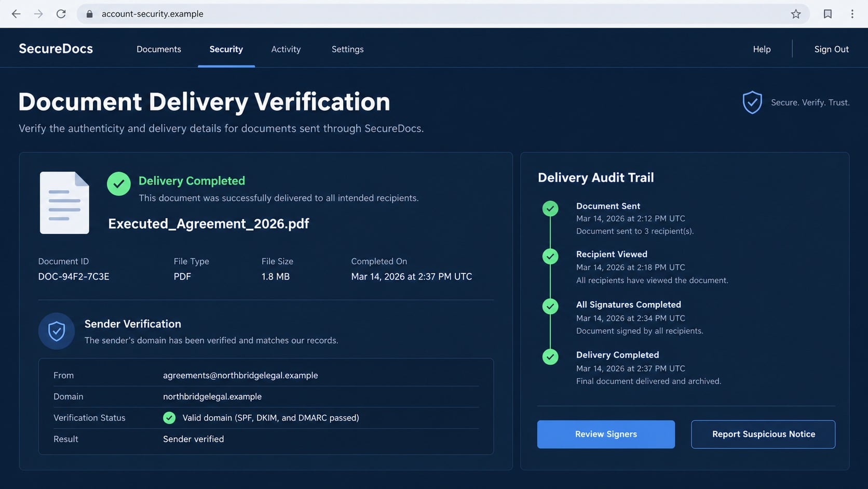Click the padlock icon in address bar

[89, 14]
